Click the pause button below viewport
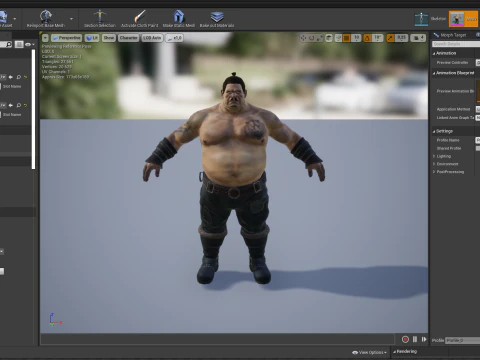Screen dimensions: 480x360 (415, 339)
